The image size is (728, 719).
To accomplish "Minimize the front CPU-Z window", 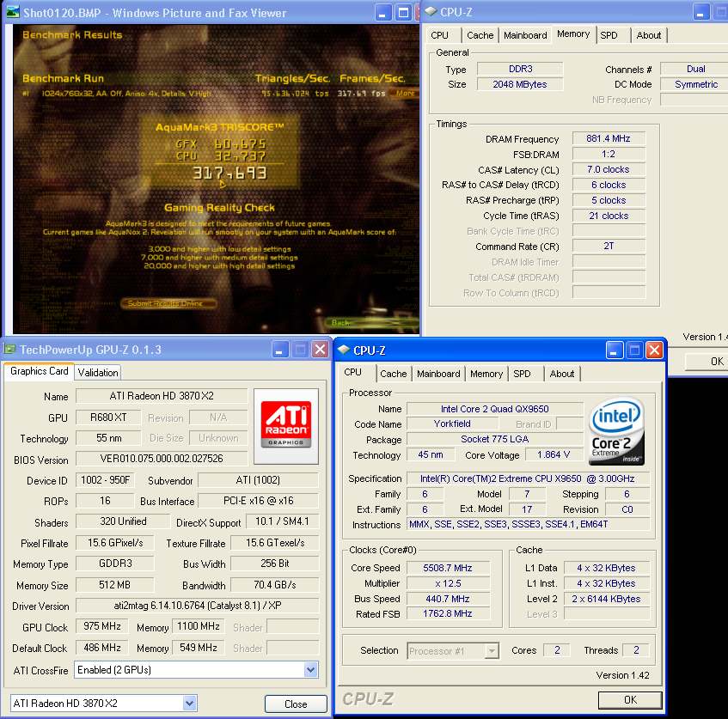I will [x=614, y=350].
